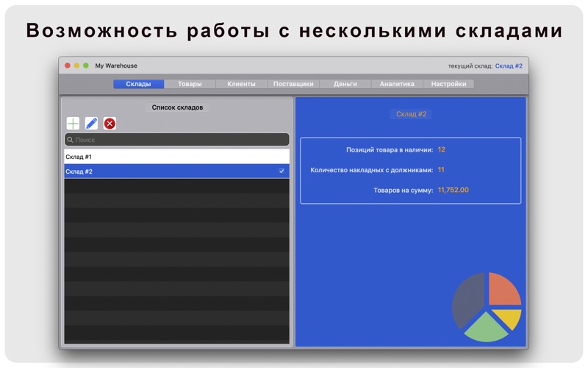Viewport: 588px width, 368px height.
Task: Open the Настройки tab
Action: tap(448, 84)
